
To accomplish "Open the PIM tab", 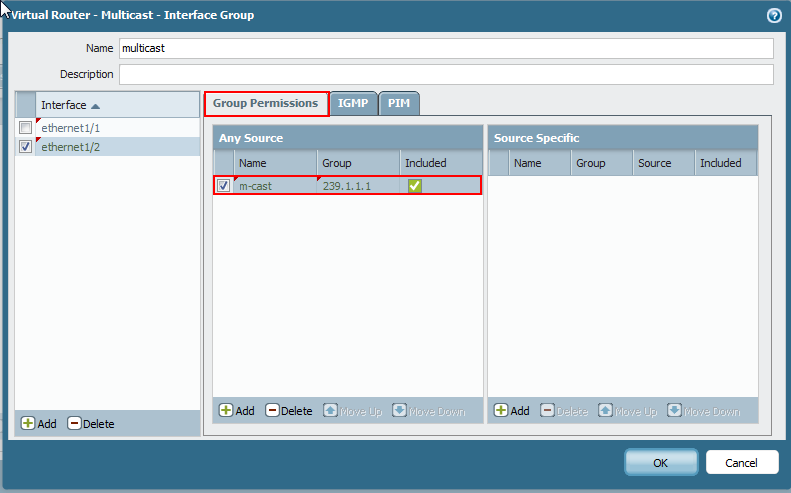I will pos(399,103).
